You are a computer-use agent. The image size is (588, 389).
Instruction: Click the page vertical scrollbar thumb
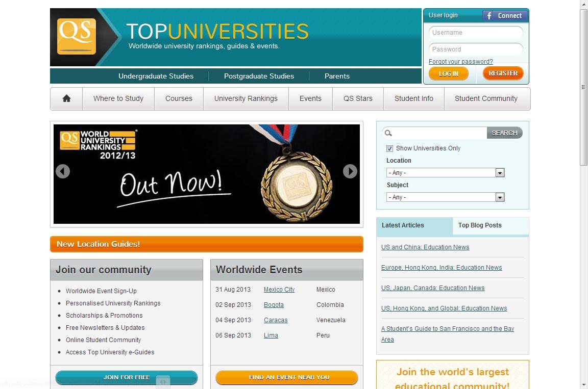coord(583,88)
